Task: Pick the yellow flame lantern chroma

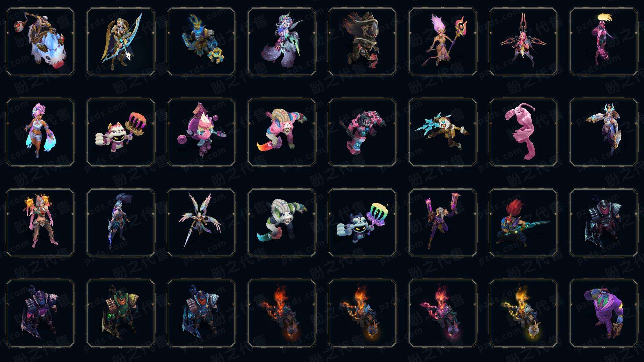Action: click(x=523, y=313)
